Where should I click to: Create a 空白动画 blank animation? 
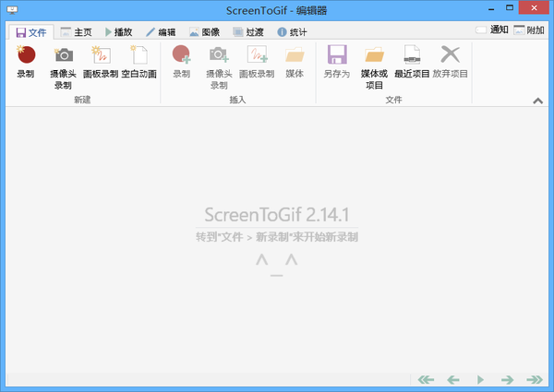[x=138, y=62]
